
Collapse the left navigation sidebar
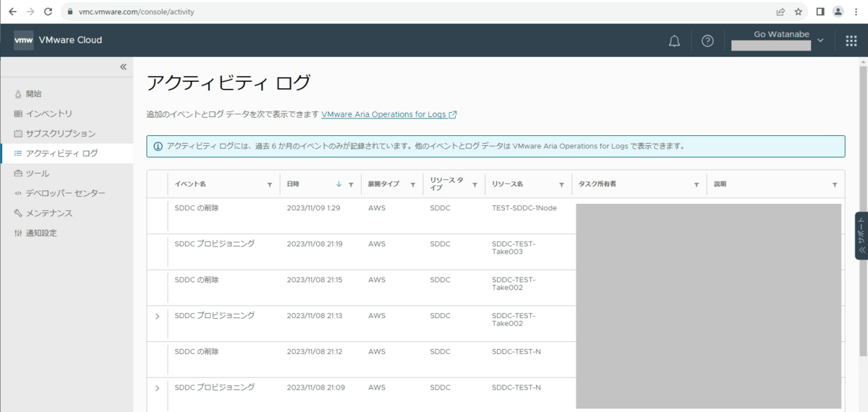(x=123, y=66)
